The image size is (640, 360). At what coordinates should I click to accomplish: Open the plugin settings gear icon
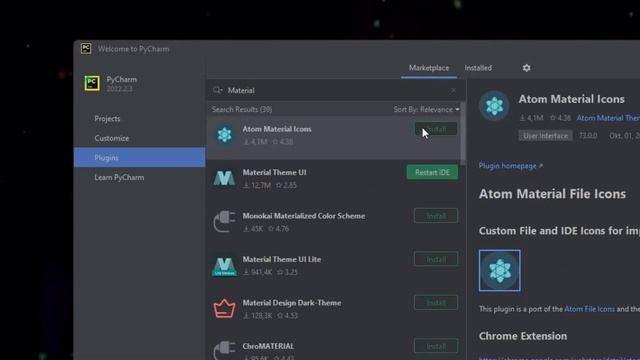[527, 68]
